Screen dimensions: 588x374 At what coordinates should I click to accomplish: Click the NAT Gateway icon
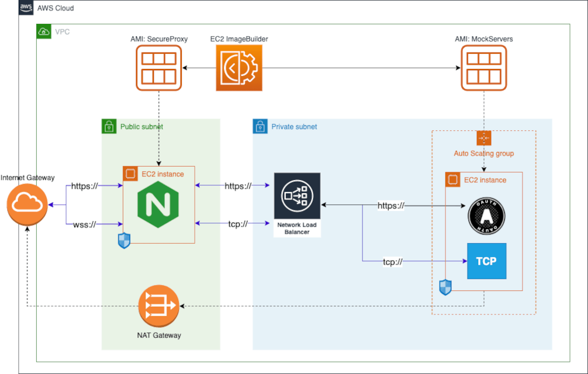click(159, 304)
